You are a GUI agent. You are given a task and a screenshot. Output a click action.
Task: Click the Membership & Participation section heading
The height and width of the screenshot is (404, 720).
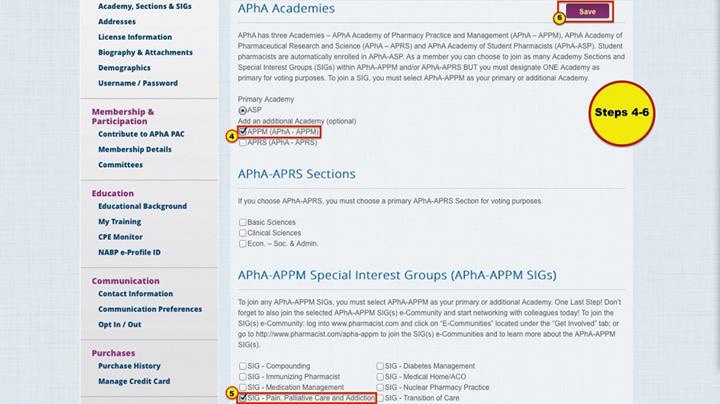(123, 117)
